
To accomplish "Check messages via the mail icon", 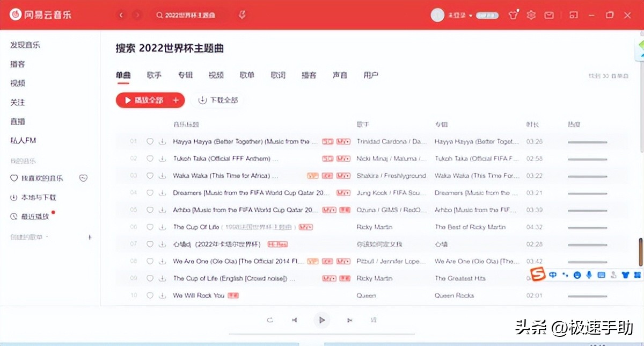I will click(549, 15).
